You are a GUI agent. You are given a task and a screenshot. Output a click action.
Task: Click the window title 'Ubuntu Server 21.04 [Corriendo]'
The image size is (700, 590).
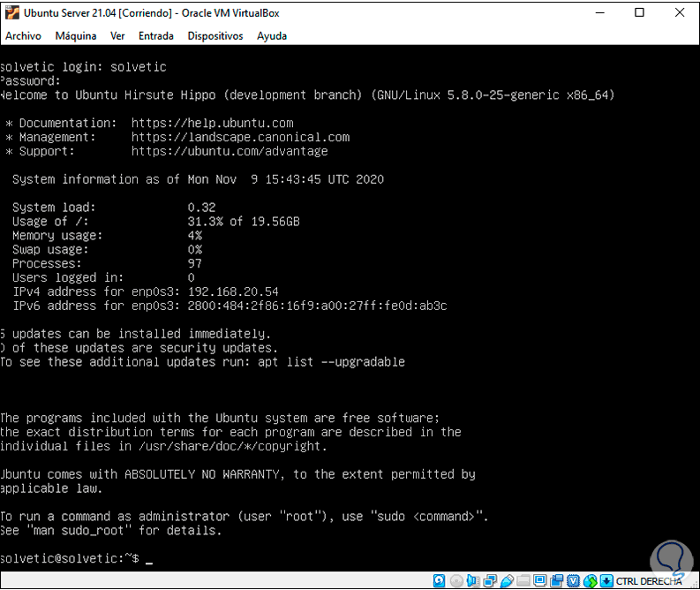[98, 13]
